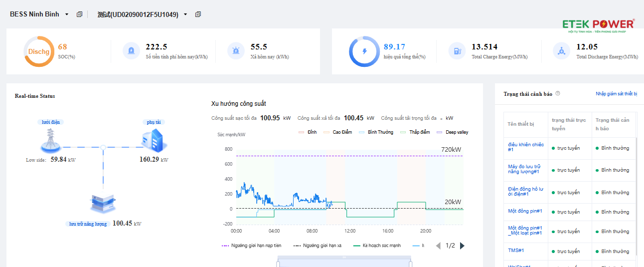Click the 720kW threshold label on chart
This screenshot has height=267, width=644.
tap(451, 150)
